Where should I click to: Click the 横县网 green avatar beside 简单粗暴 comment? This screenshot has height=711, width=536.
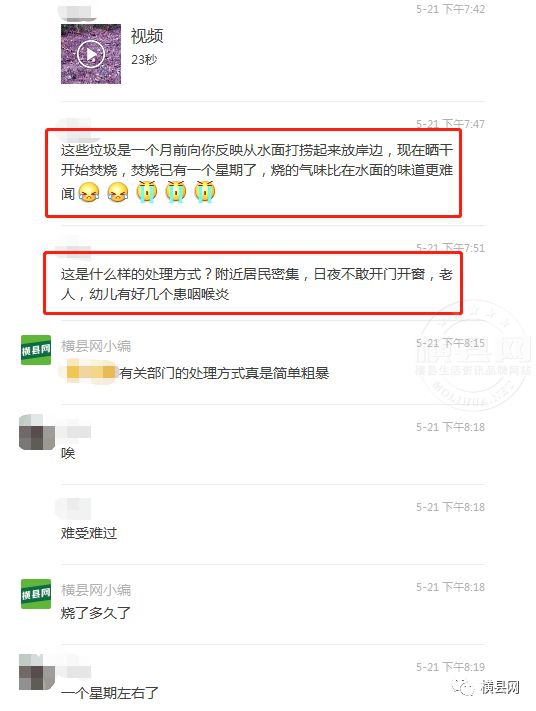pos(36,350)
